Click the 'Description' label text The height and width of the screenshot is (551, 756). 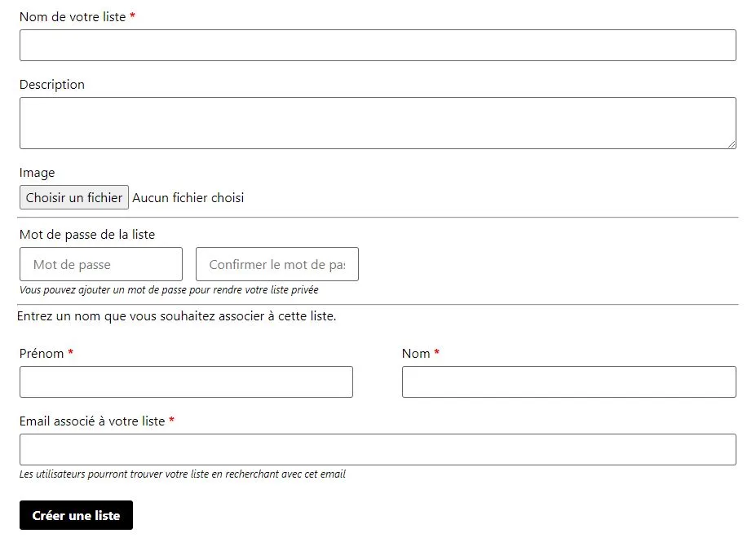point(52,85)
